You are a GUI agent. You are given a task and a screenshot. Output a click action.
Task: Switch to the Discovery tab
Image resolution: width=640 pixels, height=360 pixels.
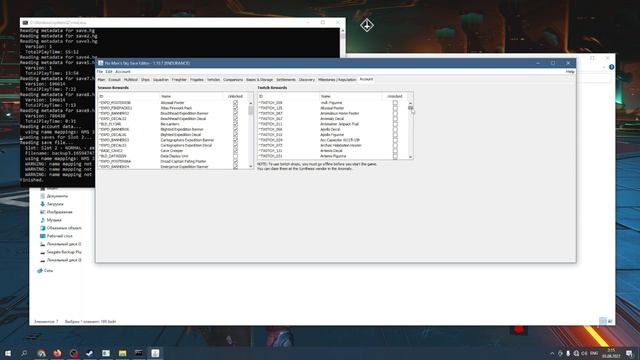(307, 80)
